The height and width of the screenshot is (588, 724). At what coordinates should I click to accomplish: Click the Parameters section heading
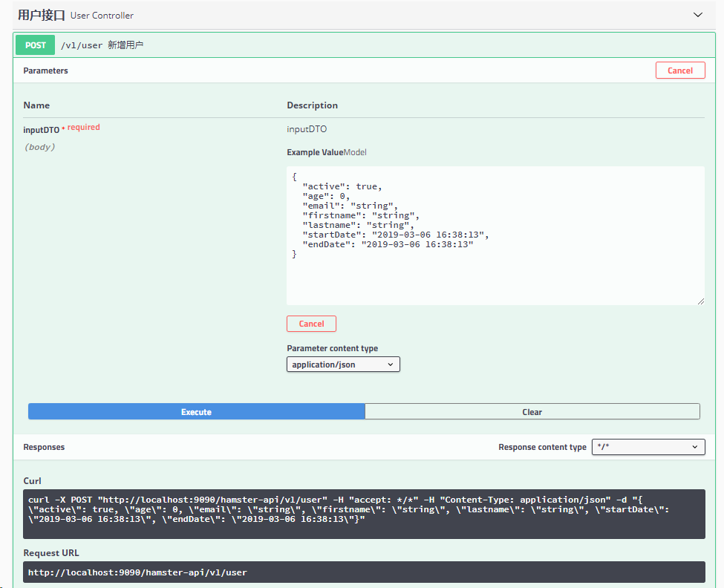click(x=46, y=71)
